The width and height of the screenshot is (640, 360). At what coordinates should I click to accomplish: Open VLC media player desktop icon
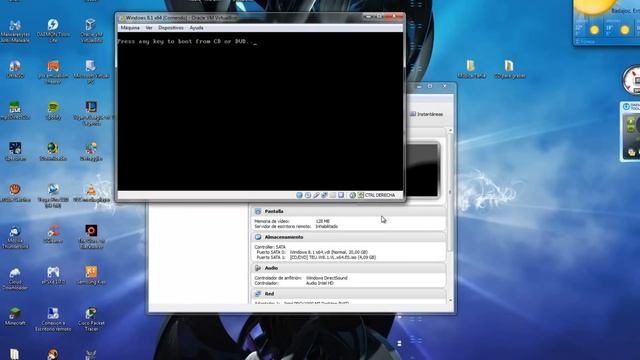(91, 193)
